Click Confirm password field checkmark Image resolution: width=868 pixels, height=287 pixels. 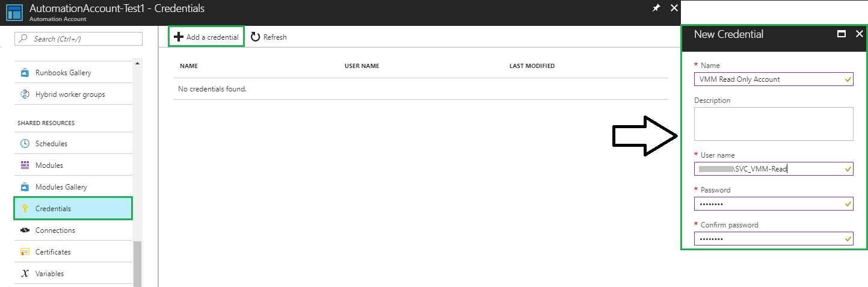[x=848, y=239]
